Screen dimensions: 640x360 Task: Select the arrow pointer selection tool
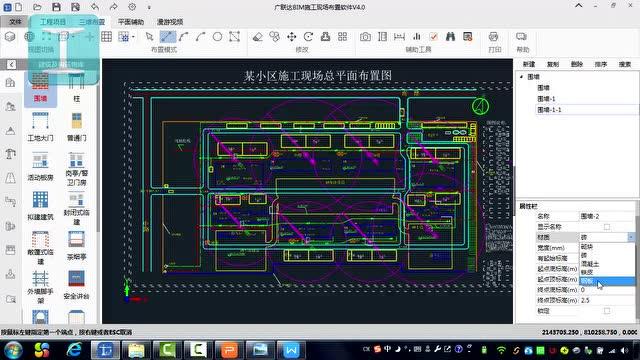(149, 37)
